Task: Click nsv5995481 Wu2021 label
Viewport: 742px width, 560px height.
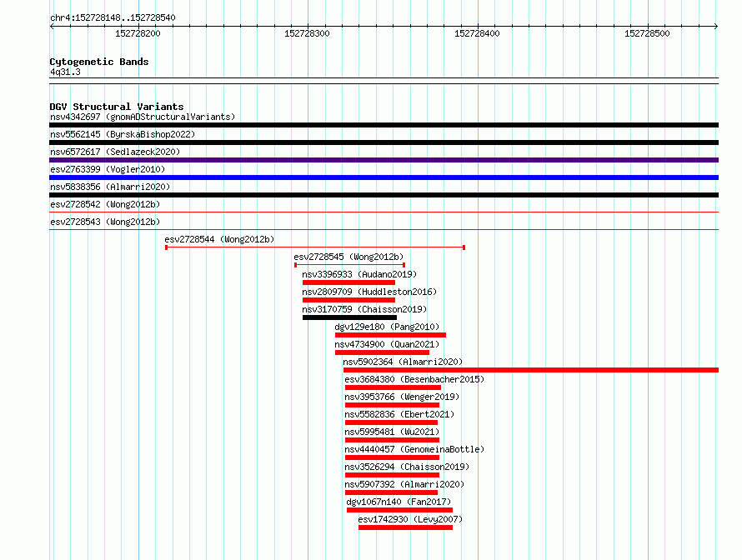Action: pos(393,432)
